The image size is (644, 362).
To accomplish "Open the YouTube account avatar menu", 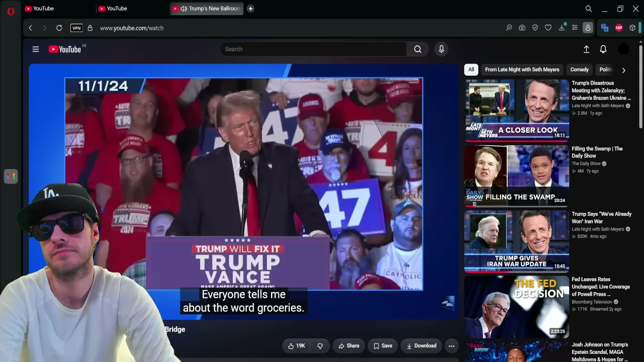I will pos(623,49).
